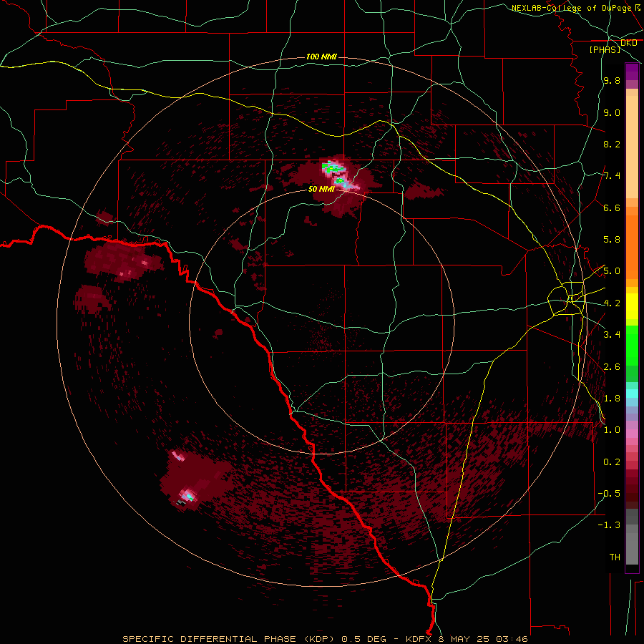Click the [PHAS] units label

click(605, 49)
